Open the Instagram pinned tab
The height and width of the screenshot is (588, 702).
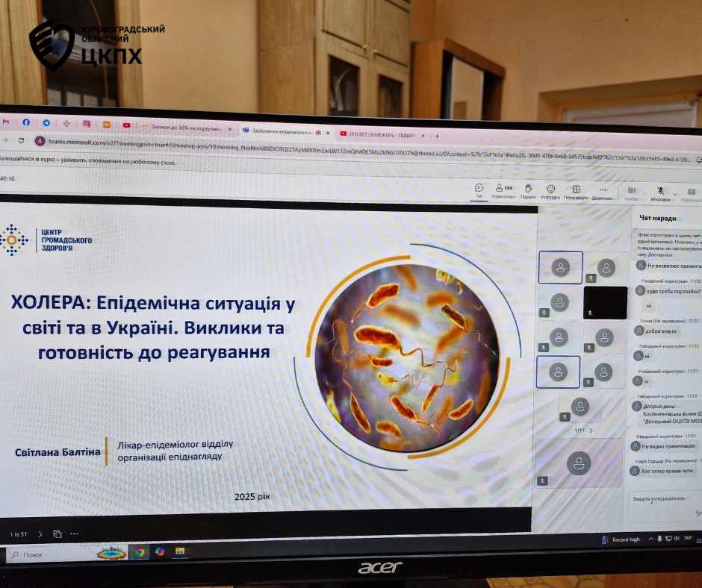[87, 124]
